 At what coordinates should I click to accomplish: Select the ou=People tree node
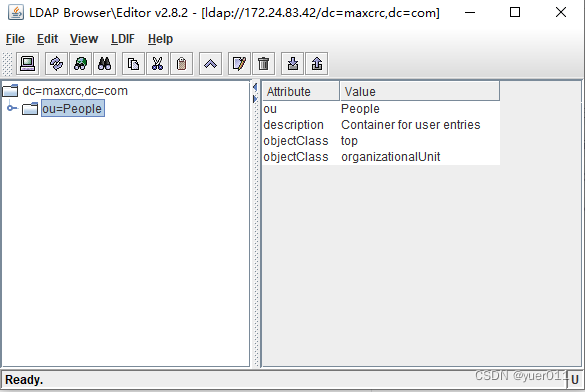click(72, 109)
